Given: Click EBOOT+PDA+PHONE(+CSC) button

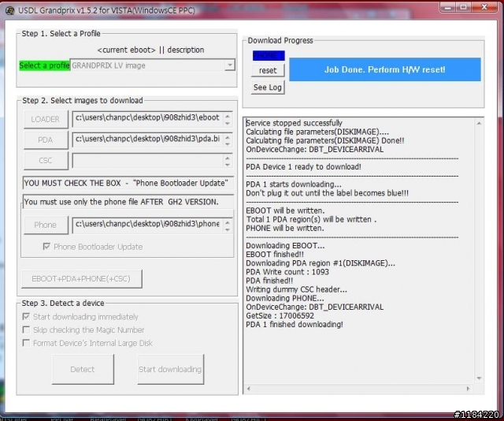Looking at the screenshot, I should click(81, 279).
